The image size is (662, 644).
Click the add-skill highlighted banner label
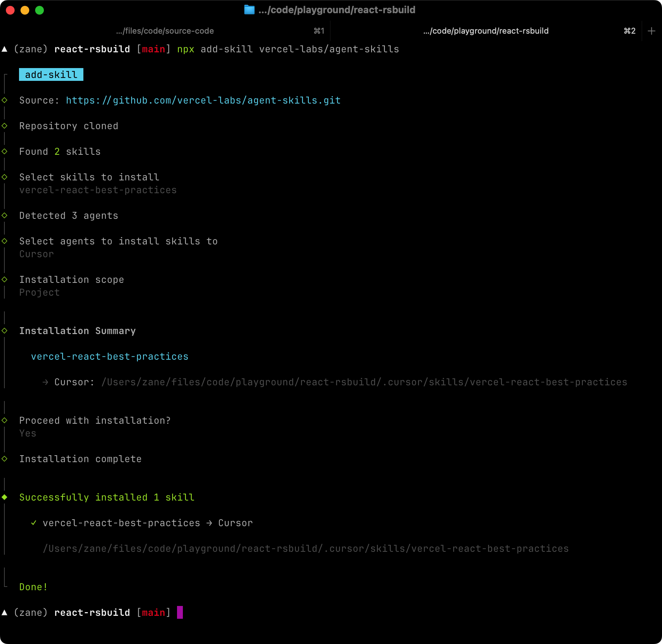(51, 75)
